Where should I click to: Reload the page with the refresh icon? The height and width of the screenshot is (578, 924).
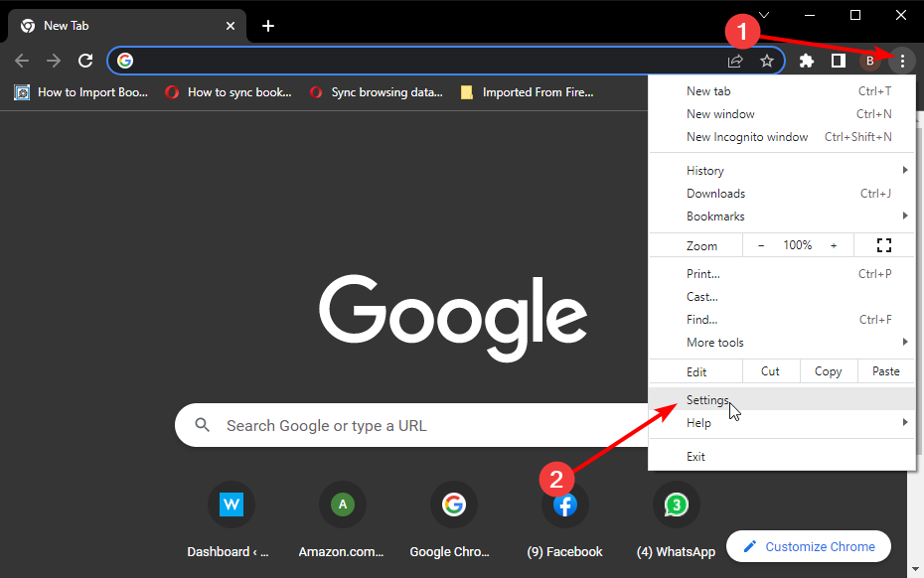pos(85,61)
